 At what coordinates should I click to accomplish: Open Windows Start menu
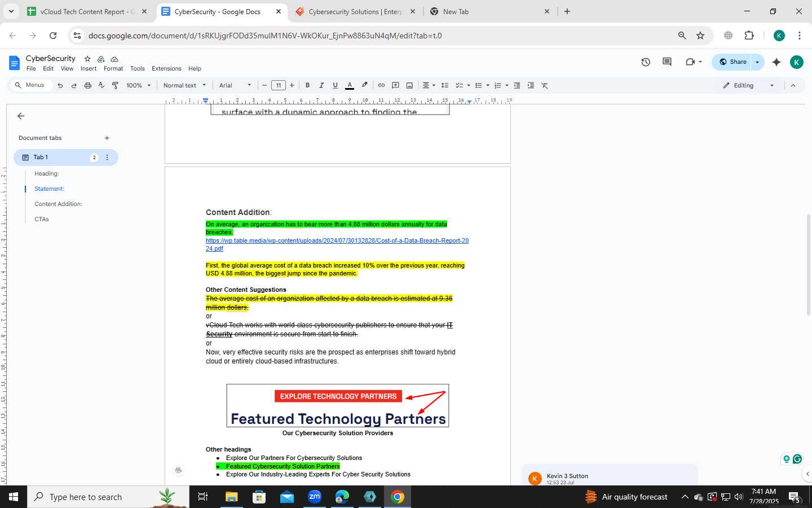[x=14, y=497]
